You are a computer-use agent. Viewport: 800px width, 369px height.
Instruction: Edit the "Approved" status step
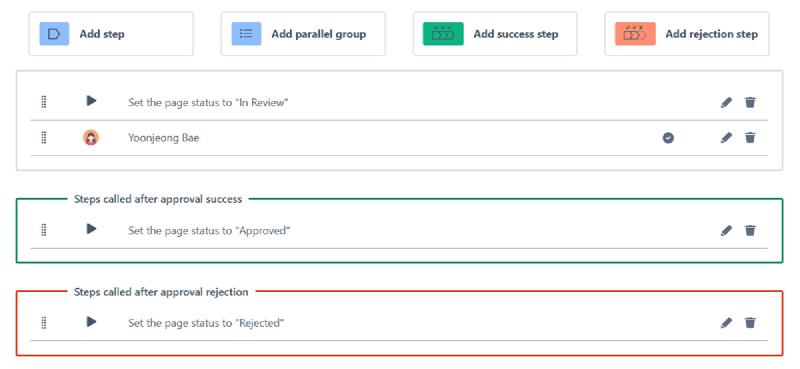[726, 231]
